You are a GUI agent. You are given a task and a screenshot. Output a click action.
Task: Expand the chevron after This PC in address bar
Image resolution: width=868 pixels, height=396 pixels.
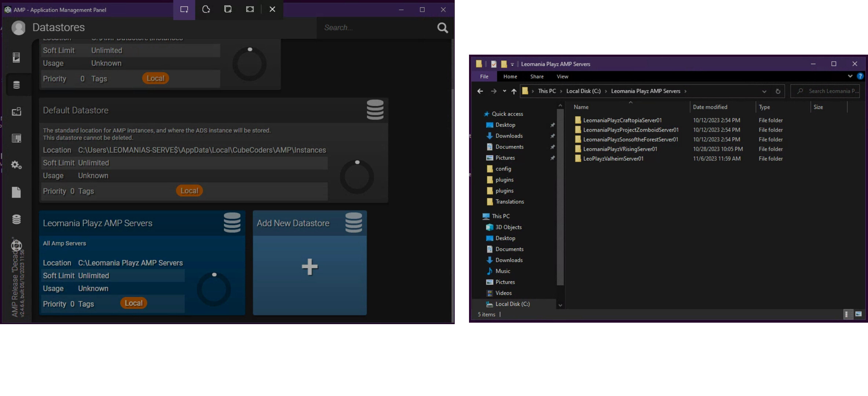(561, 91)
